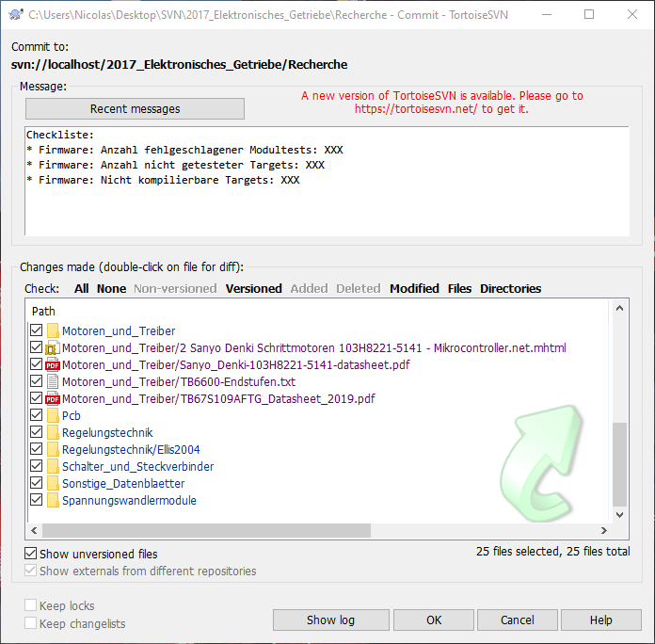Select Motoren_und_Treiber/TB6600-Endstufen.txt entry

click(179, 381)
